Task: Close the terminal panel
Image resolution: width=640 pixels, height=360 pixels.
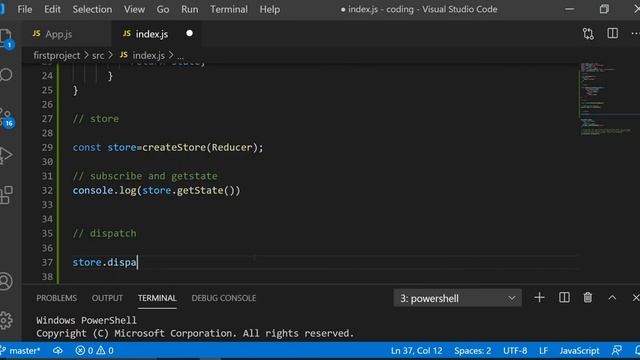Action: (636, 298)
